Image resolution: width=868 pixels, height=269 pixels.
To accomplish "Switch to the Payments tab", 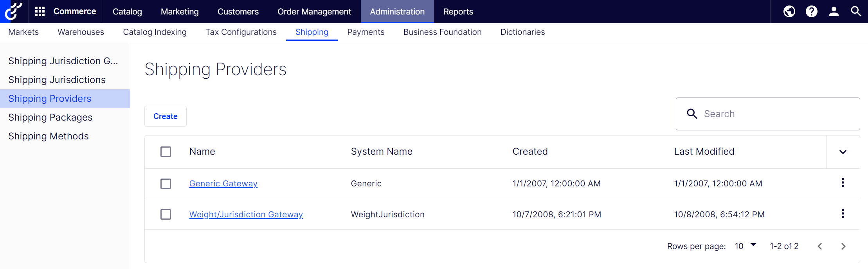I will tap(366, 32).
